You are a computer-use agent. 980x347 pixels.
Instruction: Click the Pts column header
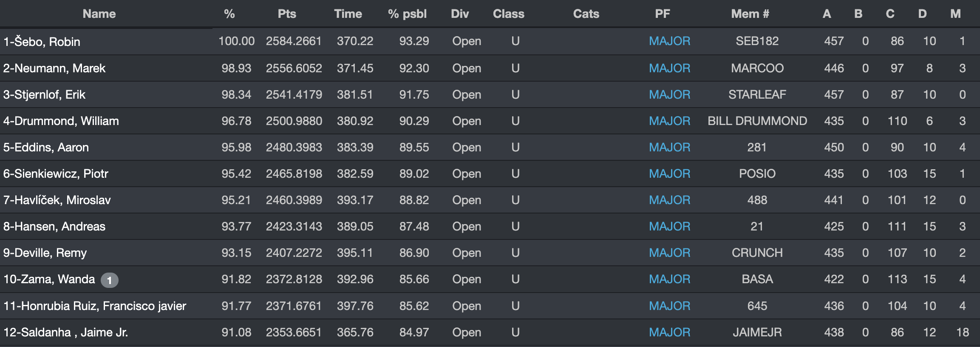click(287, 14)
